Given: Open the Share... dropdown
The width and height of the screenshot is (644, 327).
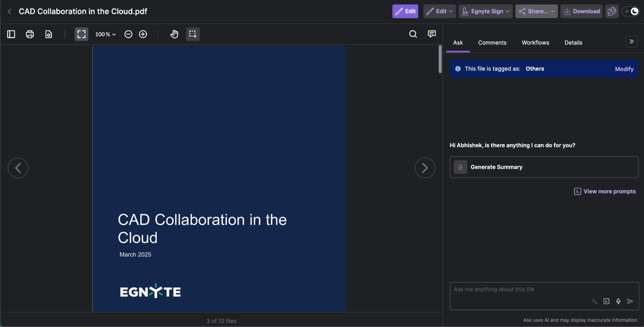Looking at the screenshot, I should coord(537,11).
